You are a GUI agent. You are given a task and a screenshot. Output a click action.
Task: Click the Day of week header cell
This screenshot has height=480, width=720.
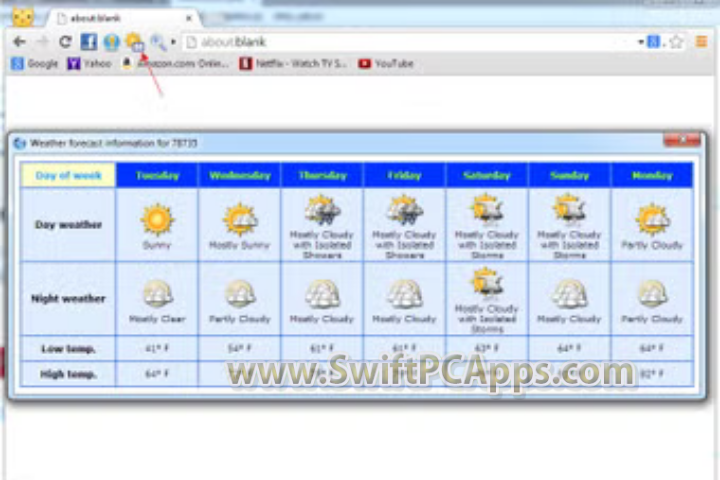(68, 175)
